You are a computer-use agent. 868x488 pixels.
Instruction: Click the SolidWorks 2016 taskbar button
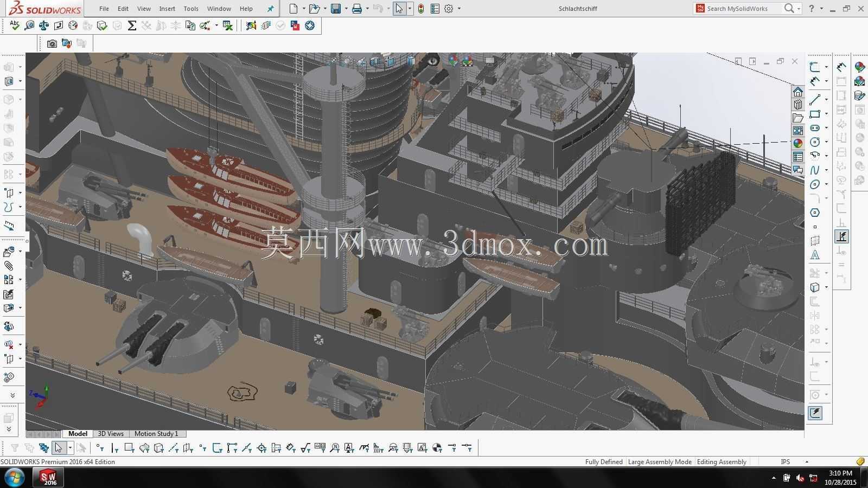pyautogui.click(x=49, y=478)
